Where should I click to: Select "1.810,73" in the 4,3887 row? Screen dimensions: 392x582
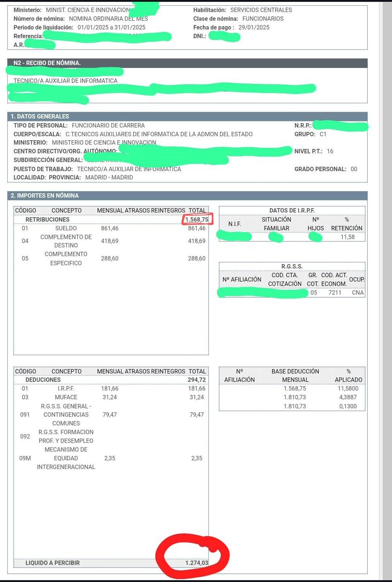pyautogui.click(x=295, y=397)
